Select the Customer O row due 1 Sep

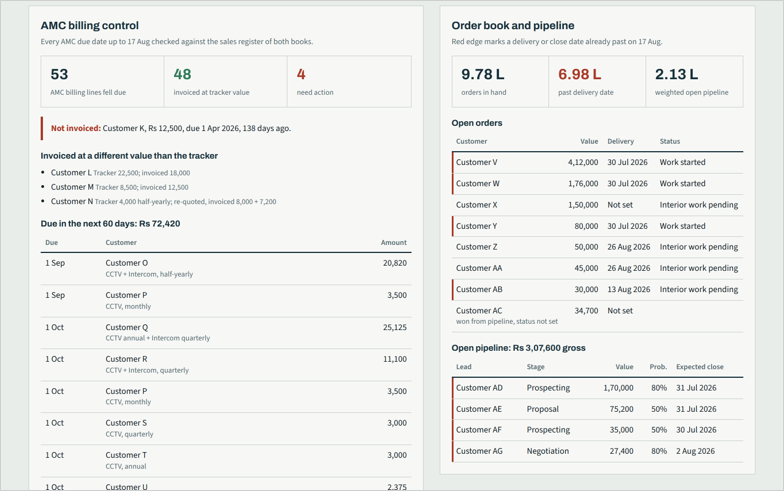pos(226,268)
